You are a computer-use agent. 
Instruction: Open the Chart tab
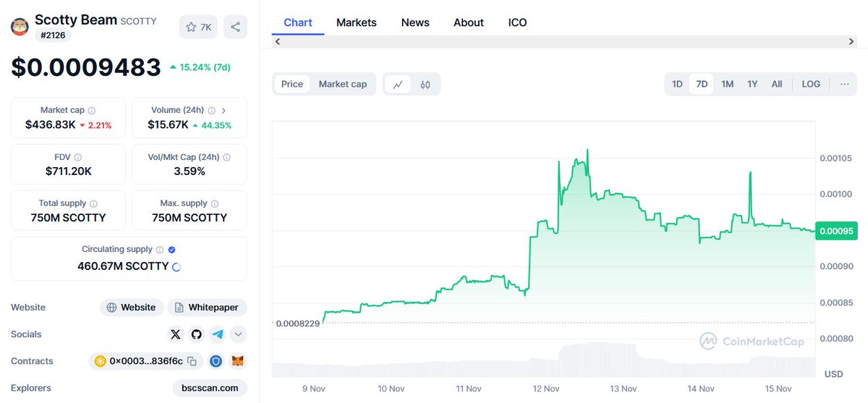coord(298,22)
